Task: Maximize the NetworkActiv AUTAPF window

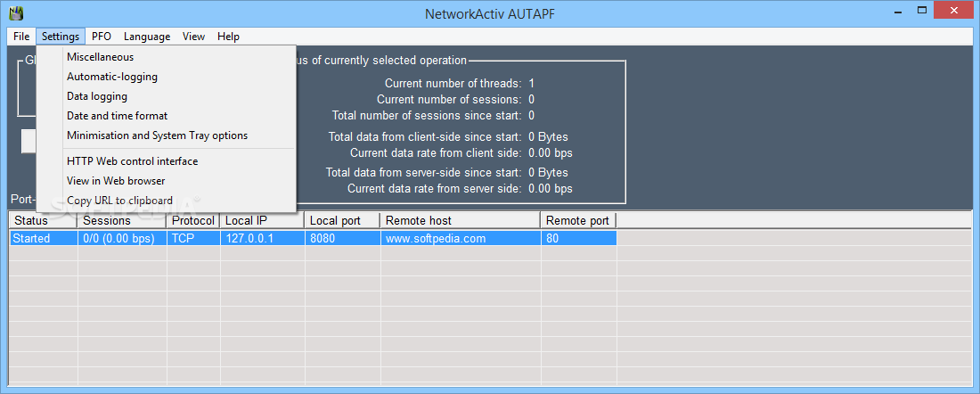Action: tap(922, 12)
